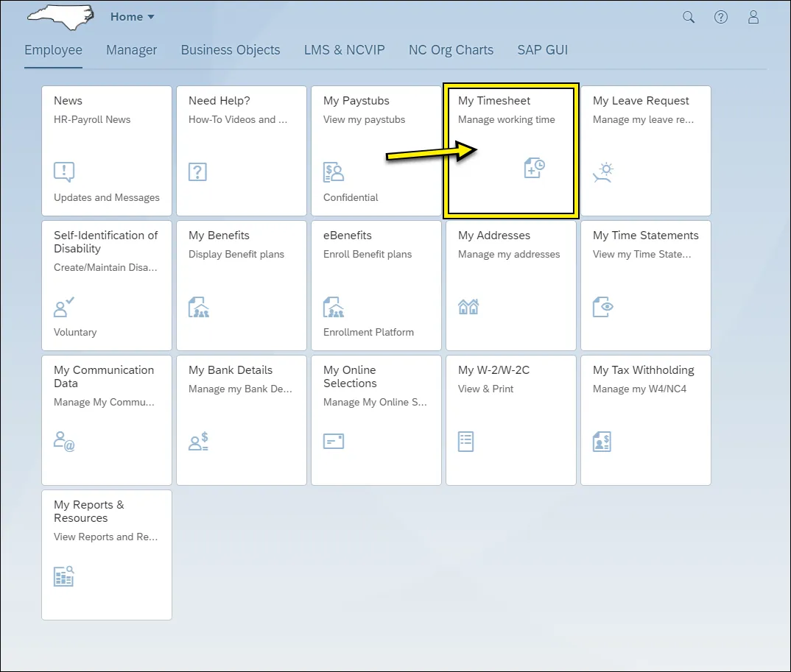Click the envelope icon in My Online Selections
Screen dimensions: 791x672
click(x=334, y=442)
